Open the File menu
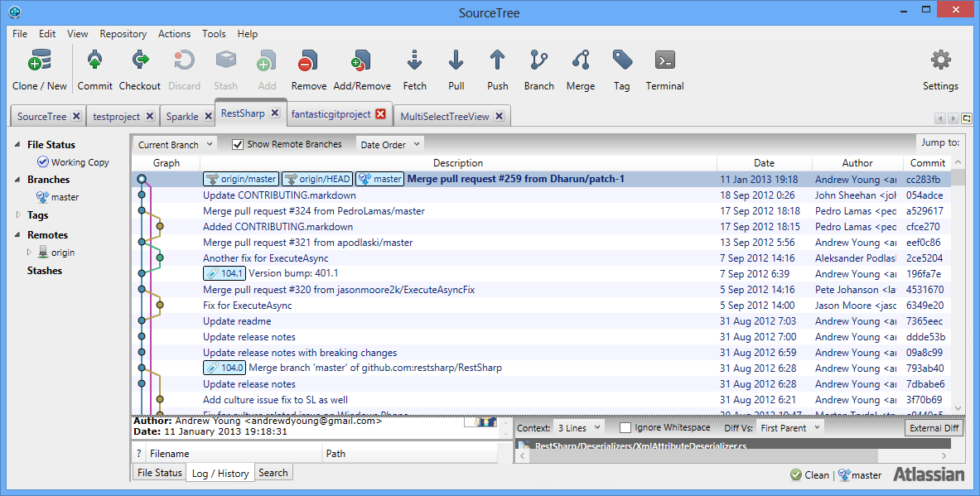This screenshot has width=980, height=496. click(x=20, y=34)
